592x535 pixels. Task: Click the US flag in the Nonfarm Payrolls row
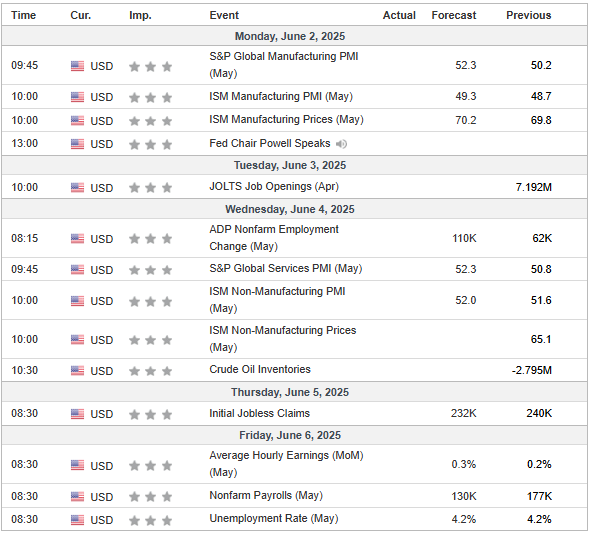77,496
